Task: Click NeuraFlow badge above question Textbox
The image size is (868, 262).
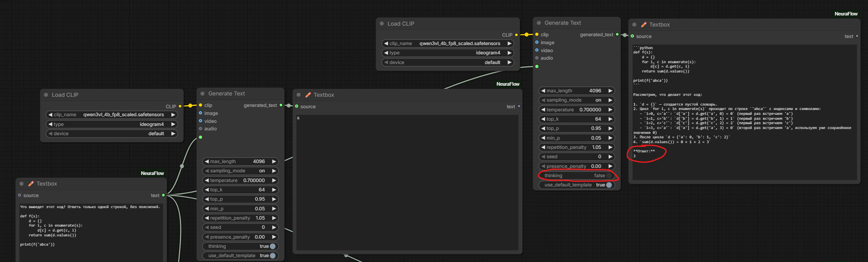Action: tap(152, 173)
